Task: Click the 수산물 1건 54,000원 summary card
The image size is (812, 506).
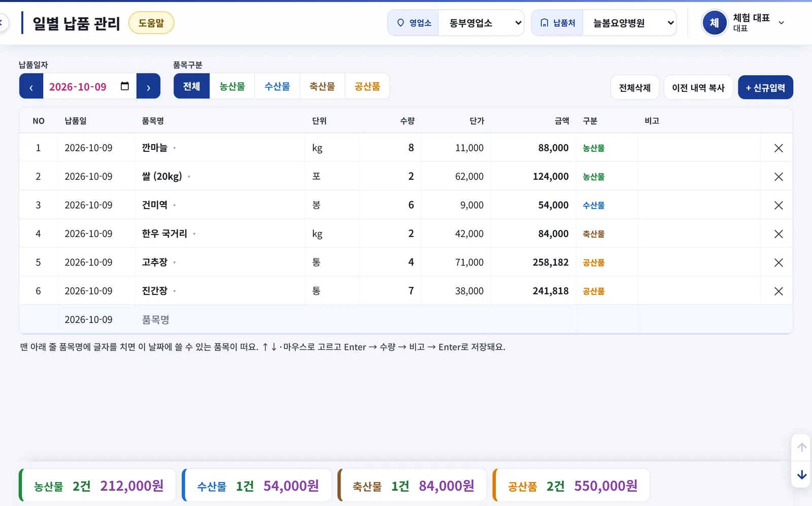Action: (x=257, y=486)
